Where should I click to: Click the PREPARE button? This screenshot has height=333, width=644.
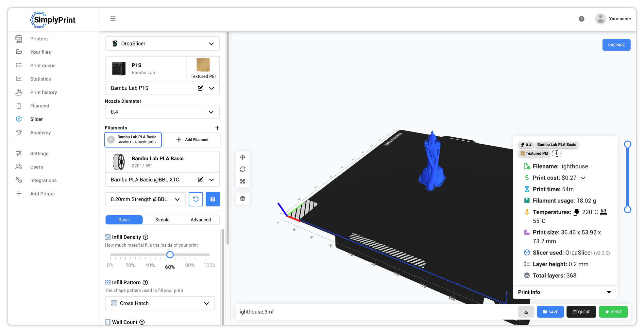616,45
